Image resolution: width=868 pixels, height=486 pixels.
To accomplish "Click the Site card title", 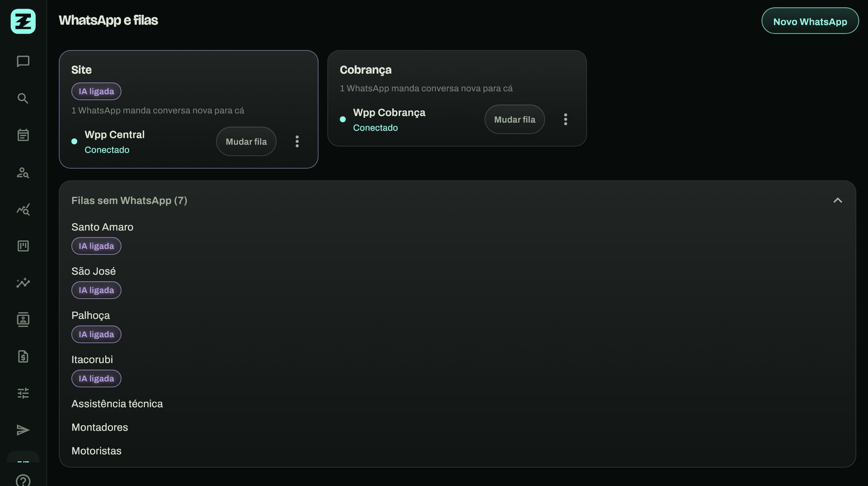I will coord(81,70).
